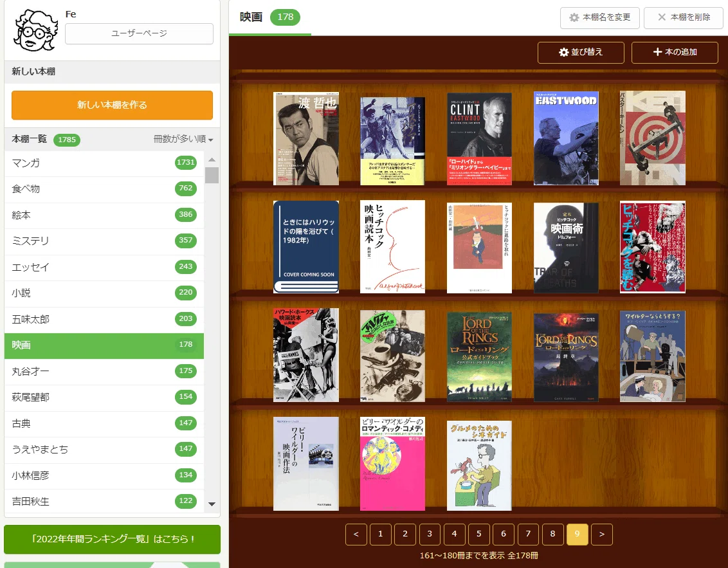Open the ヒッチコックに進路を取れ book cover
Screen dimensions: 728x568
479,248
